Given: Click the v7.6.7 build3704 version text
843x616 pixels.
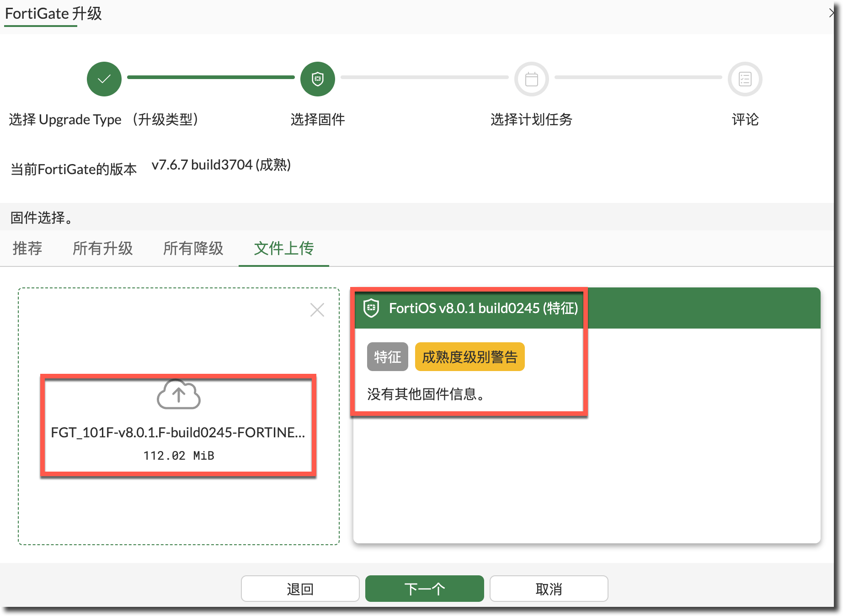Looking at the screenshot, I should [221, 165].
